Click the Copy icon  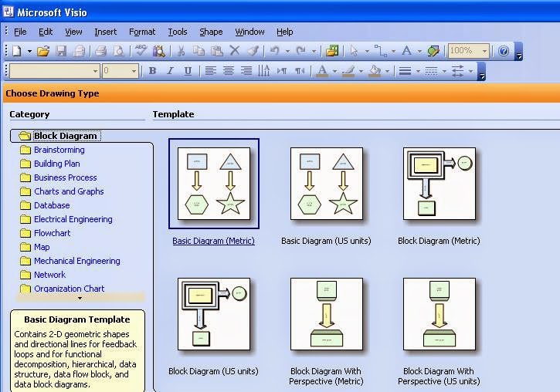point(199,51)
